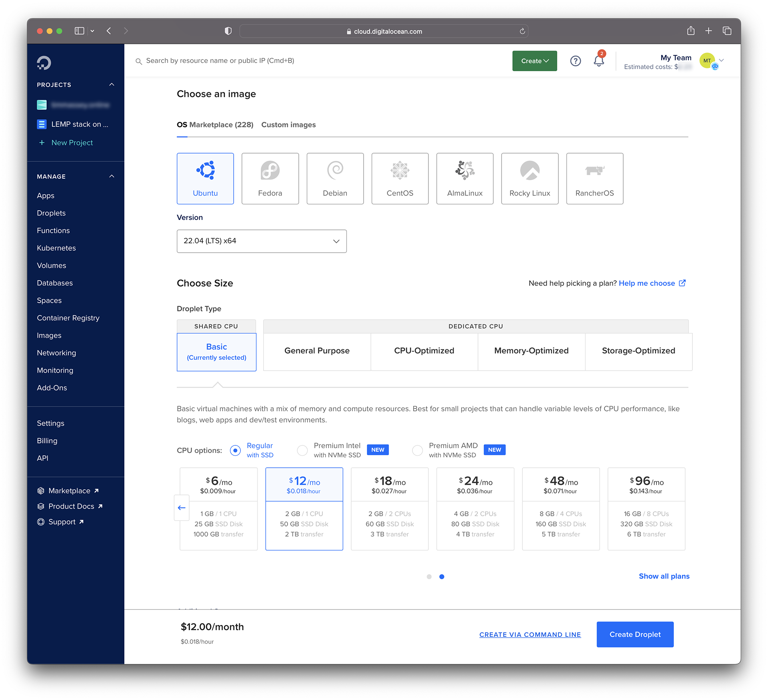Viewport: 768px width, 700px height.
Task: Select Storage-Optimized droplet type
Action: point(638,352)
